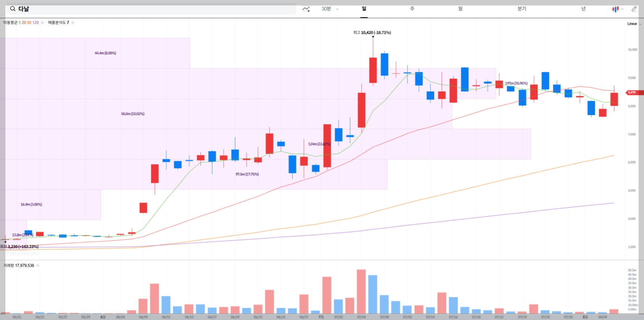
Task: Focus the 다날 stock search field
Action: click(x=151, y=9)
